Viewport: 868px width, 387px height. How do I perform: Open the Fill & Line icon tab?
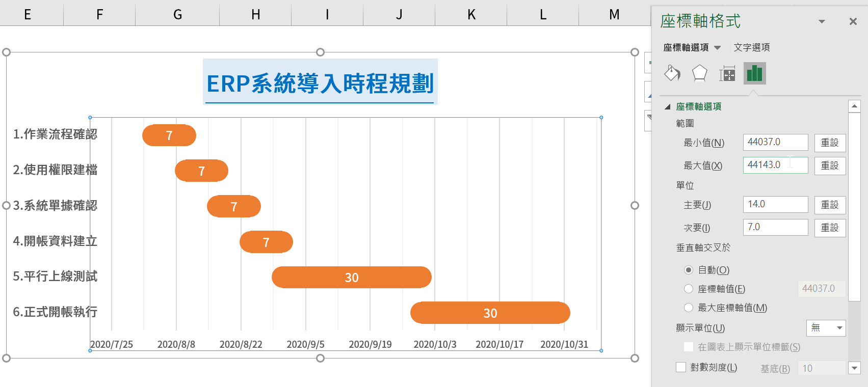(x=672, y=73)
